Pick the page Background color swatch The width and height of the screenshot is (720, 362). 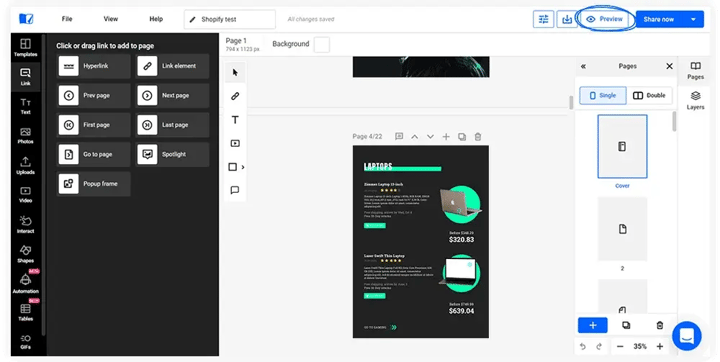(x=322, y=45)
